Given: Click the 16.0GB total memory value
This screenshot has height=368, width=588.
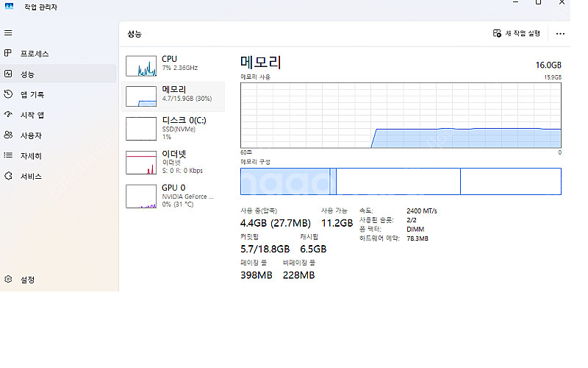Looking at the screenshot, I should pos(548,65).
